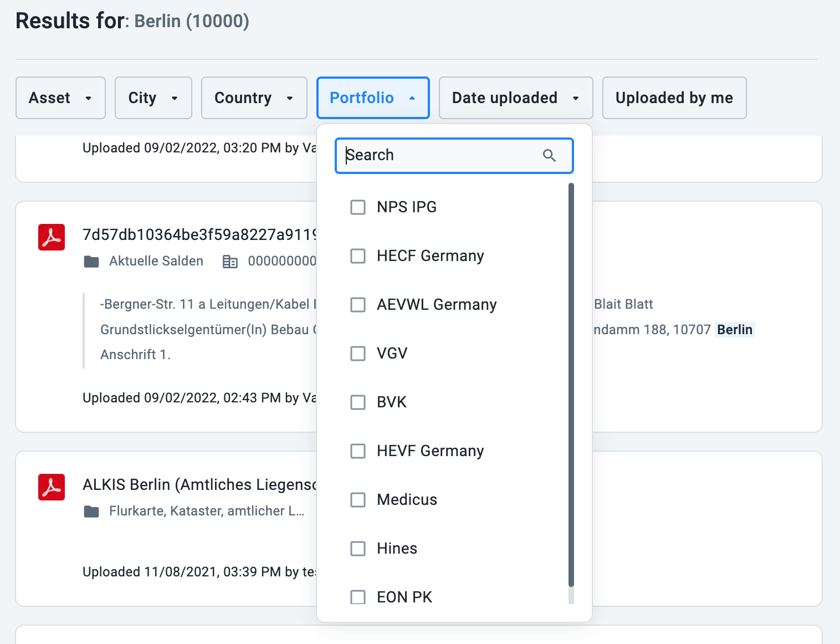
Task: Click the building icon beside 000000000 asset number
Action: coord(230,262)
